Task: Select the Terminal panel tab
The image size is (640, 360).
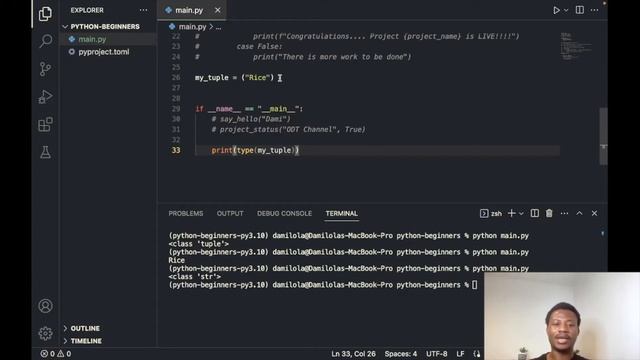Action: coord(342,213)
